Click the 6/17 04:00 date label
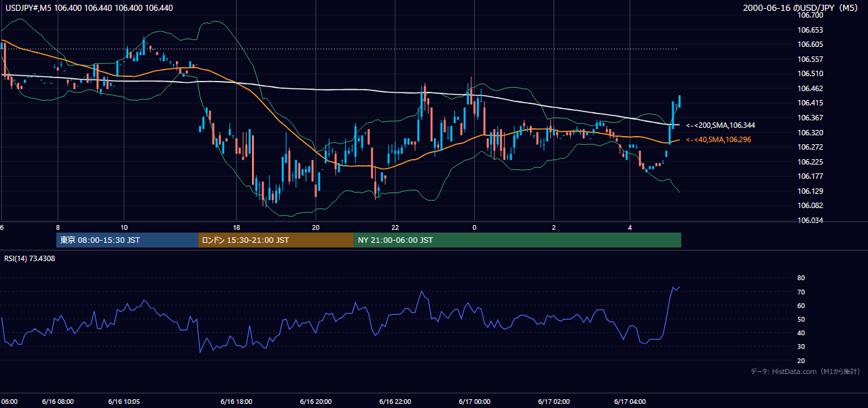Image resolution: width=868 pixels, height=408 pixels. tap(630, 401)
